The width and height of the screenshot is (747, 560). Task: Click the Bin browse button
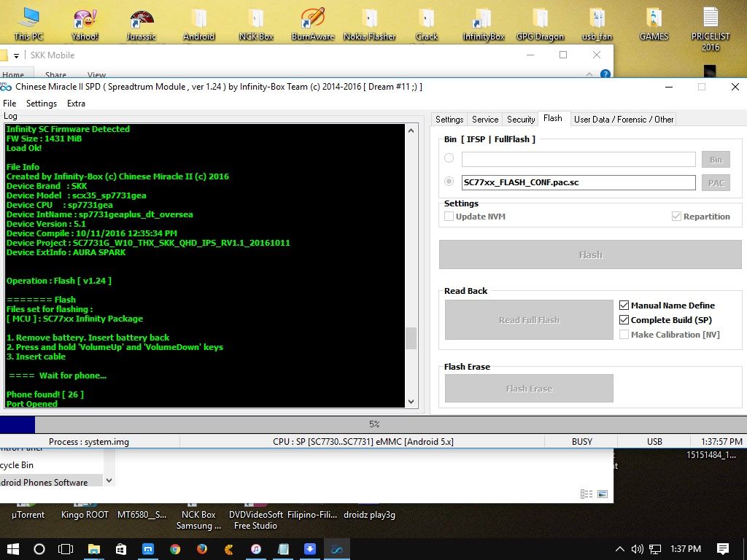716,160
